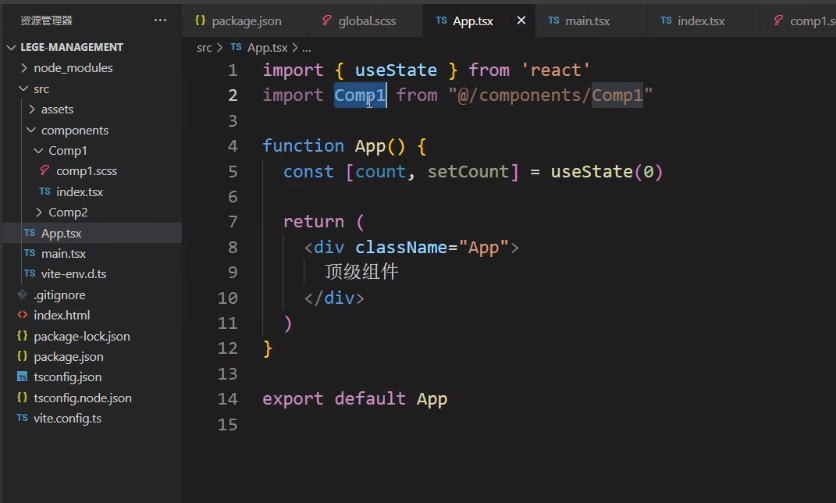
Task: Click TS icon of App.tsx in tree
Action: point(29,233)
